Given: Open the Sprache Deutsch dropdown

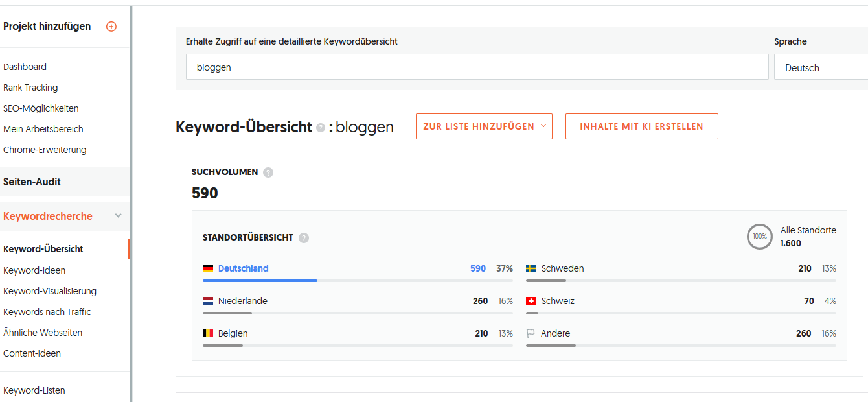Looking at the screenshot, I should click(821, 67).
